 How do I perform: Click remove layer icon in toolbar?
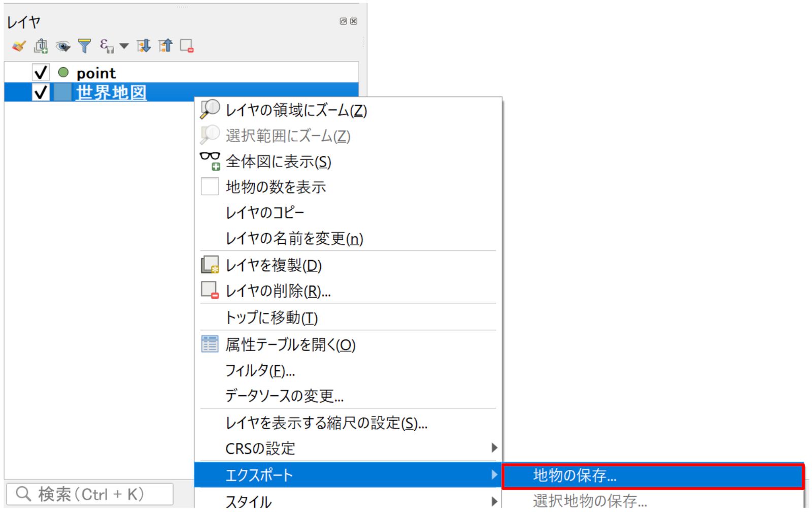187,46
